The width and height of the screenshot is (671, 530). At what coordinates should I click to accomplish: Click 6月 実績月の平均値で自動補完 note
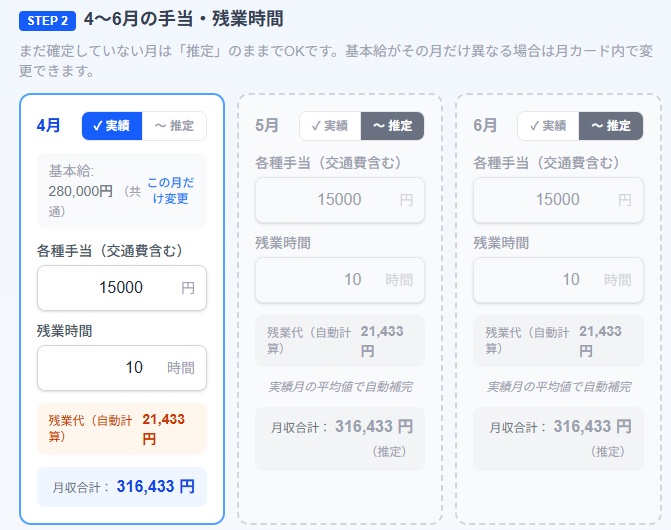pyautogui.click(x=558, y=387)
